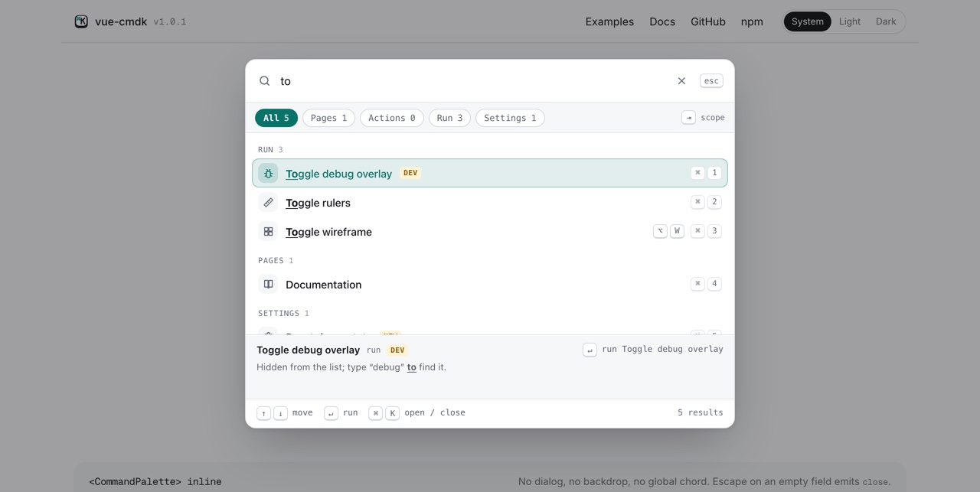980x492 pixels.
Task: Filter by Run 3 tab
Action: 449,118
